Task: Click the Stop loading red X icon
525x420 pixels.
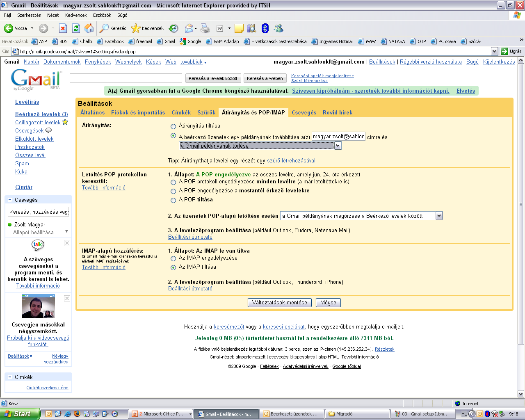Action: coord(63,28)
